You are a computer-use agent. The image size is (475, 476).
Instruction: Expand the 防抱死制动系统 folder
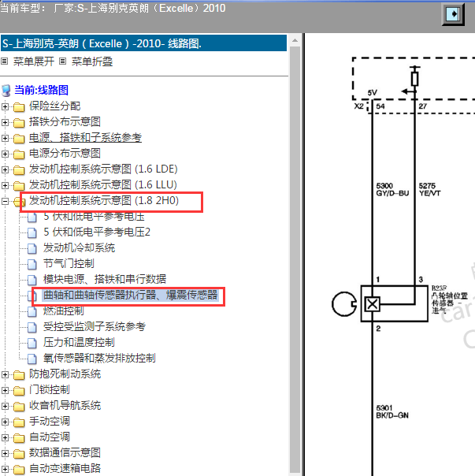5,374
